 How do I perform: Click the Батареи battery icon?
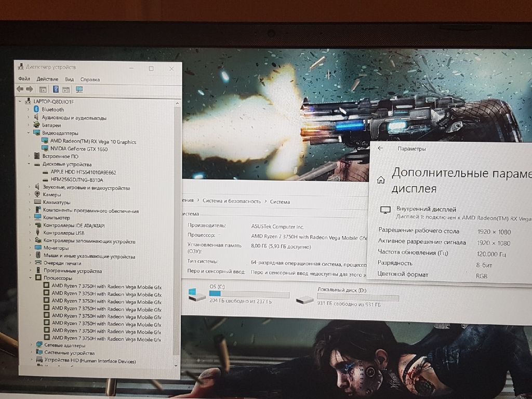click(37, 125)
